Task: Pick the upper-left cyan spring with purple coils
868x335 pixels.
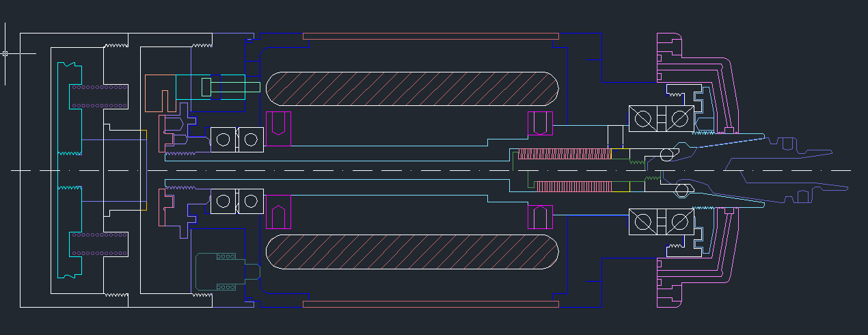Action: (99, 96)
